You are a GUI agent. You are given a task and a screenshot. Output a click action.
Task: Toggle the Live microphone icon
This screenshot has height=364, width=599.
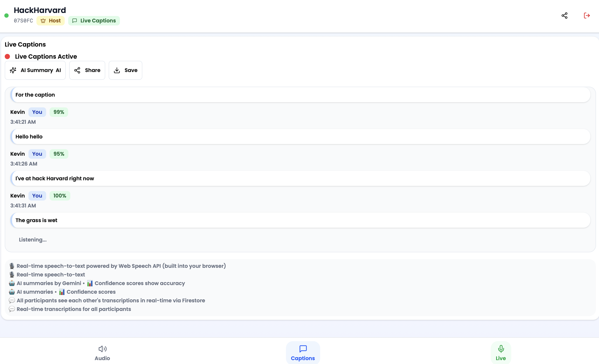[501, 349]
